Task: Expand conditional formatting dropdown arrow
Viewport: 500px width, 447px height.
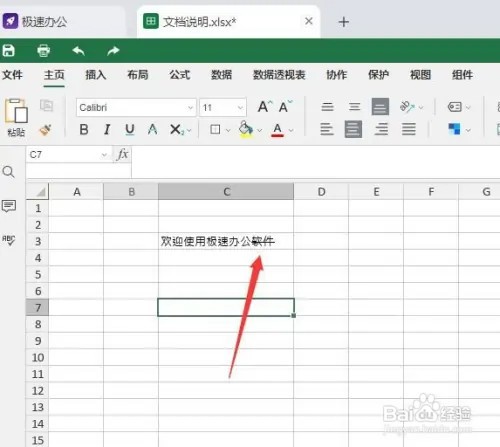Action: pos(468,130)
